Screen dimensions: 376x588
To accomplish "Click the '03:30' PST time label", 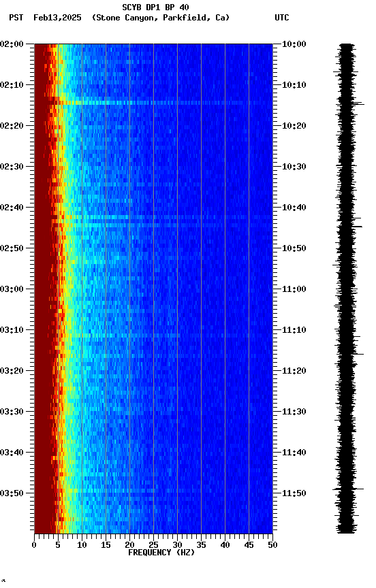I will 12,412.
